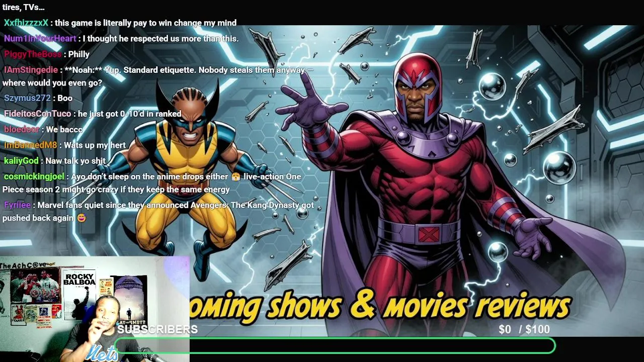Click username Szymus272 in chat
The height and width of the screenshot is (362, 644).
pos(28,98)
